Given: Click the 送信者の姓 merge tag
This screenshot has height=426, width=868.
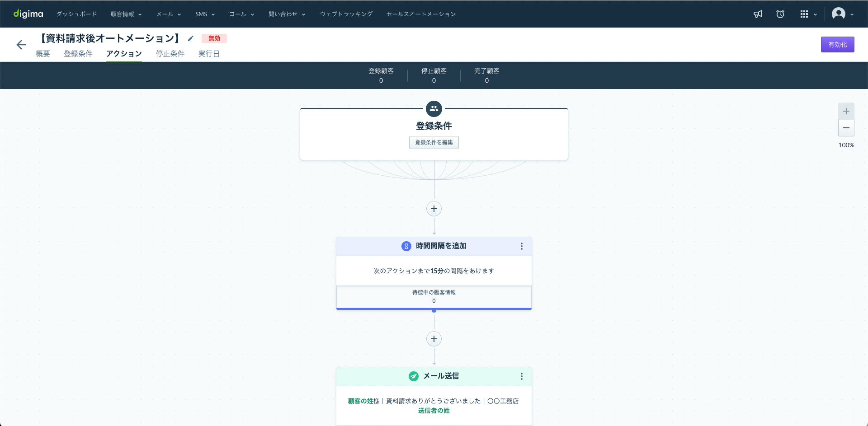Looking at the screenshot, I should (x=434, y=411).
